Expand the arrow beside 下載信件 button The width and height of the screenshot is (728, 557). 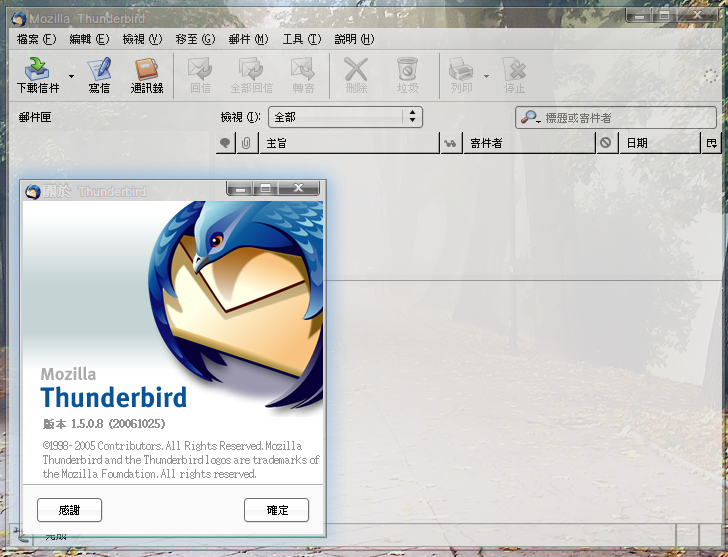(71, 75)
